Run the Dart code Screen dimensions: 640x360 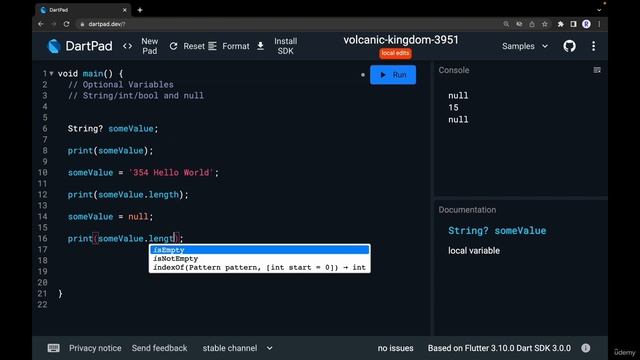pyautogui.click(x=393, y=75)
